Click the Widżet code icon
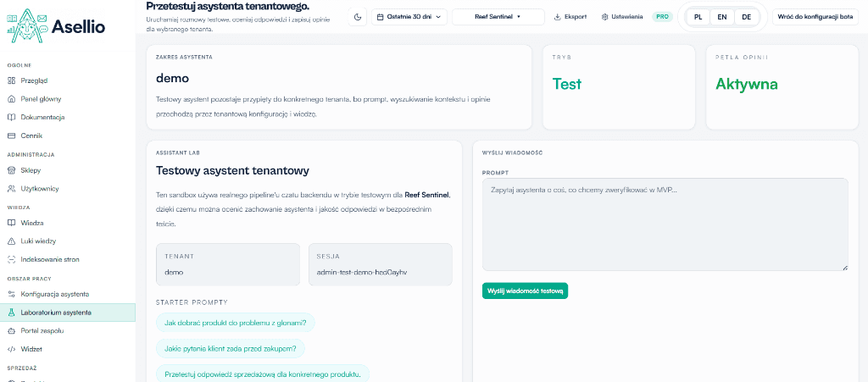This screenshot has height=382, width=868. coord(11,349)
